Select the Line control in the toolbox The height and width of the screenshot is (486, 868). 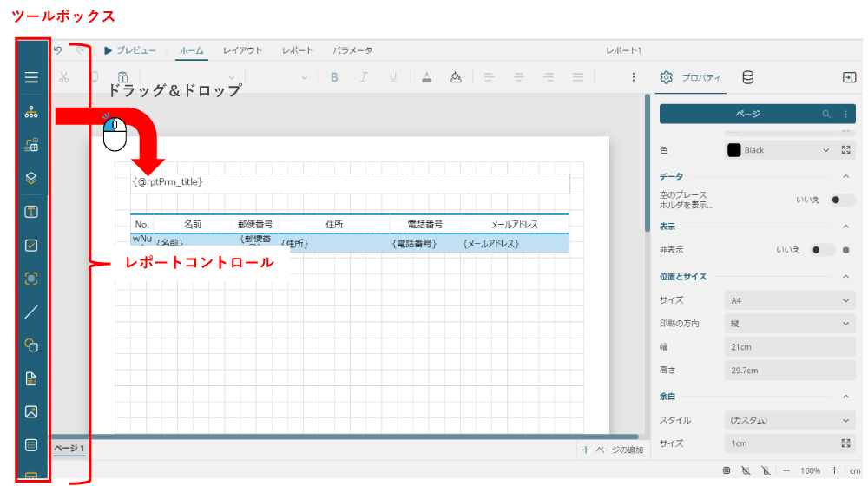click(31, 312)
